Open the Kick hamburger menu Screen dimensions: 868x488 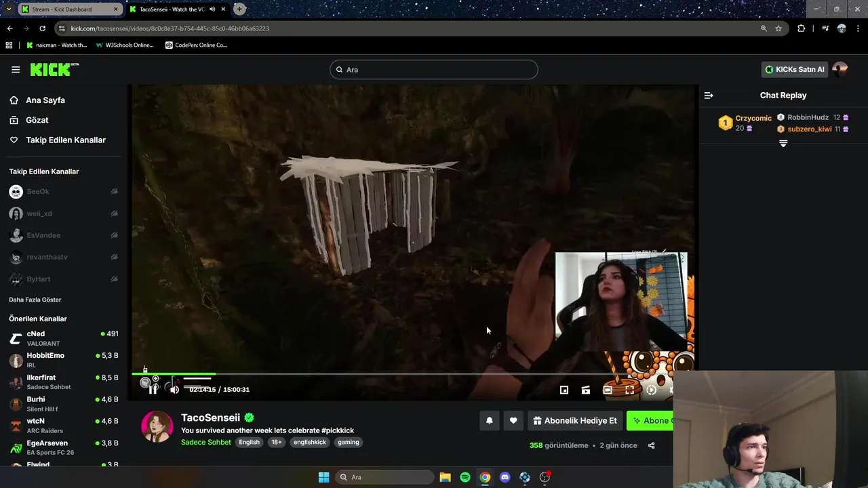point(16,69)
